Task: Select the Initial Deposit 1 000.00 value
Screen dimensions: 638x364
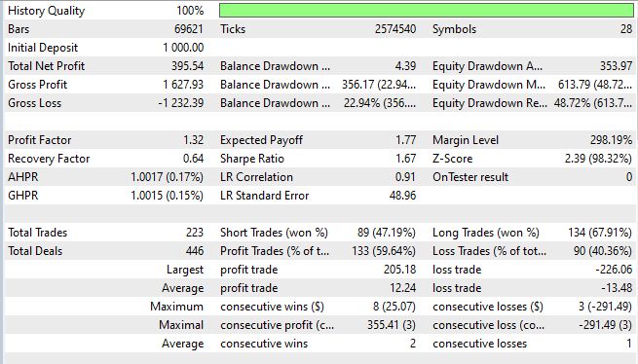Action: click(x=183, y=48)
